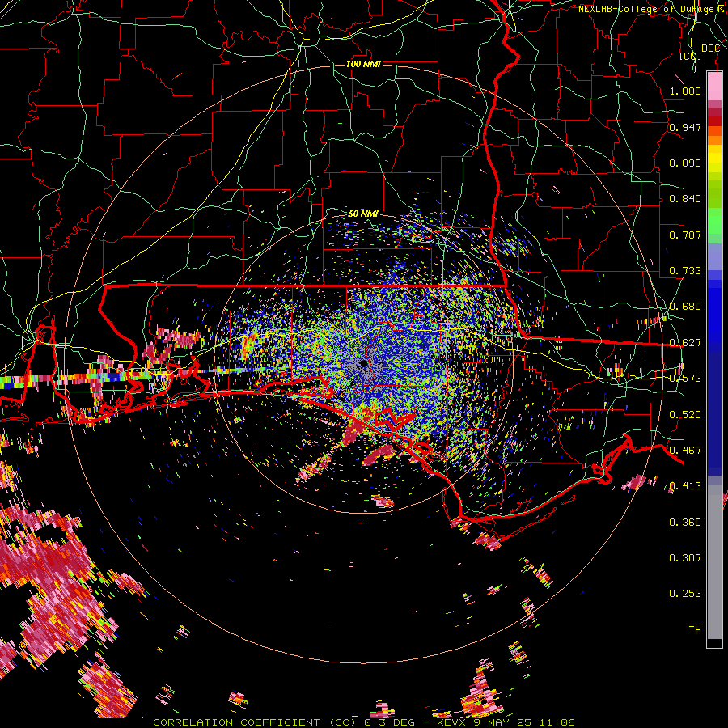Click the CORRELATION COEFFICIENT (CC) footer title

point(255,722)
